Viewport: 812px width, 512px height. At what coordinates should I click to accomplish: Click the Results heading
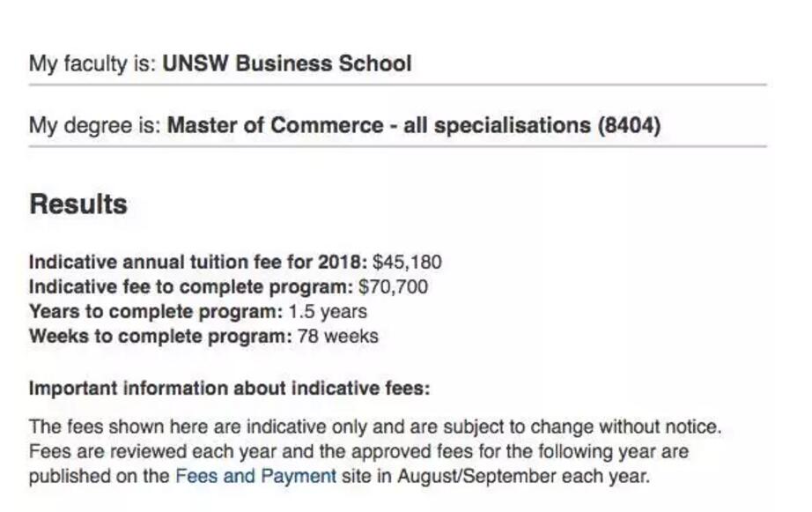pyautogui.click(x=78, y=204)
